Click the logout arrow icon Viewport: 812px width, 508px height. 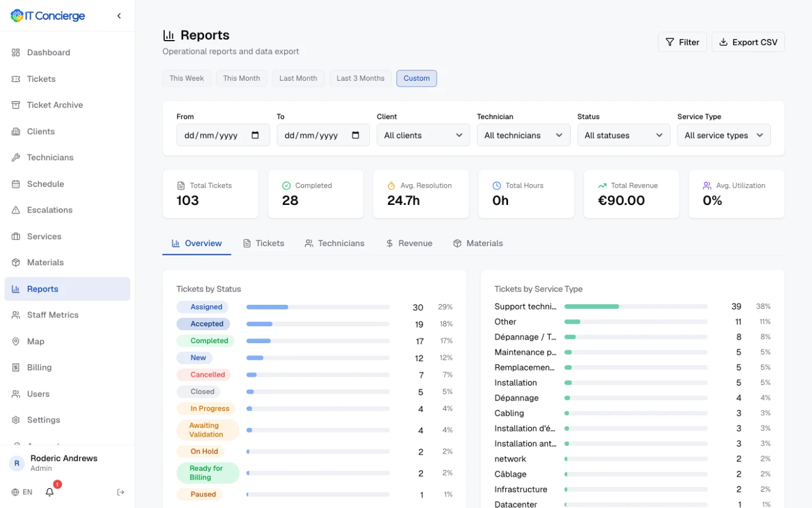coord(121,492)
